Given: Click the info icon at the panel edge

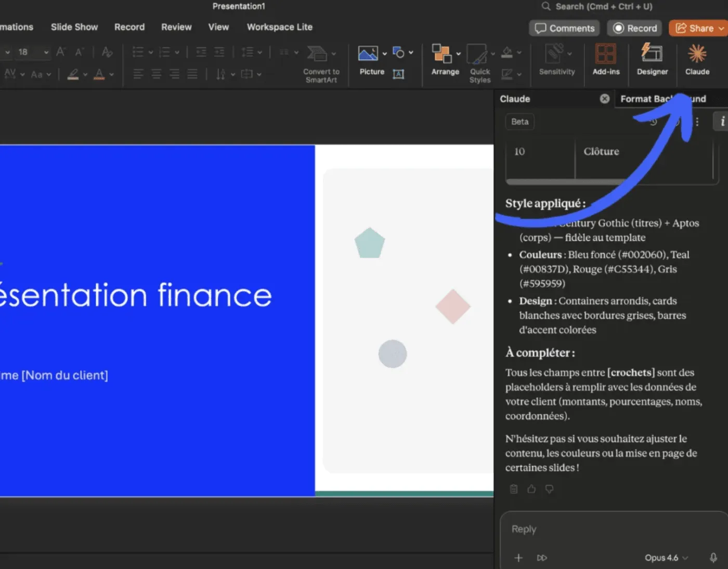Looking at the screenshot, I should (x=722, y=121).
